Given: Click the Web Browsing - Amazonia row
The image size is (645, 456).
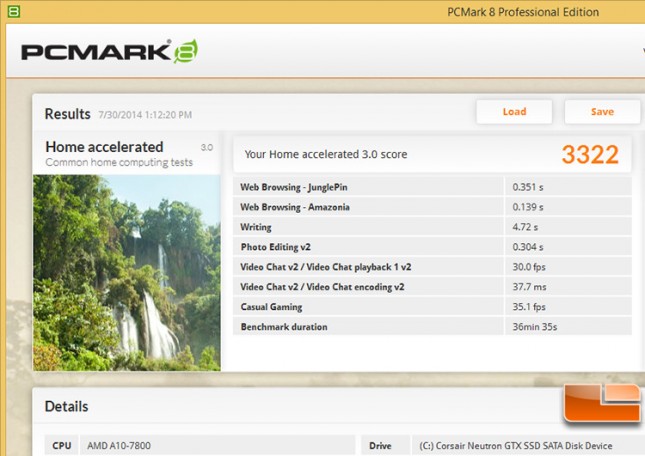Looking at the screenshot, I should [432, 207].
